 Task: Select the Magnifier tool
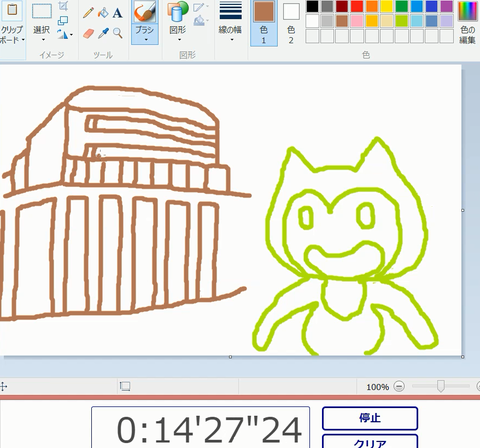(117, 33)
